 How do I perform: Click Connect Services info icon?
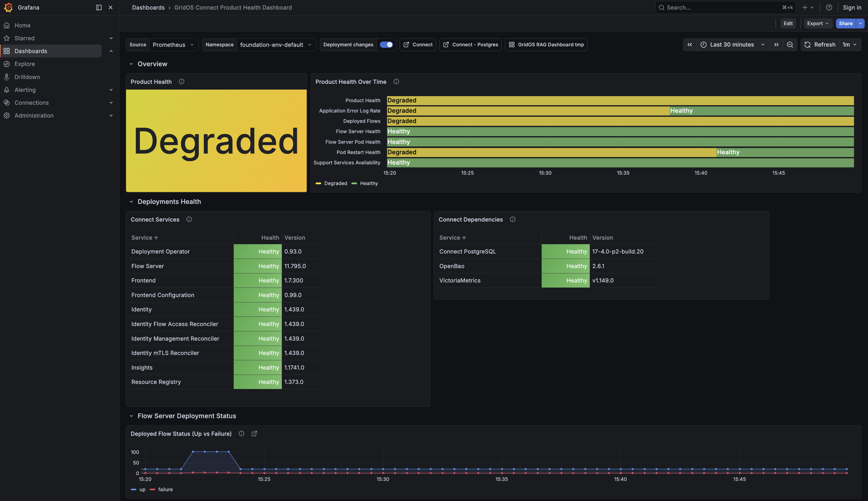tap(189, 219)
